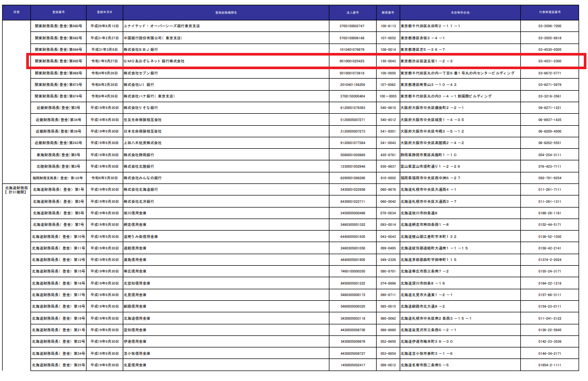This screenshot has height=381, width=588.
Task: Click the 株式会社りそな銀行 entry
Action: (141, 108)
